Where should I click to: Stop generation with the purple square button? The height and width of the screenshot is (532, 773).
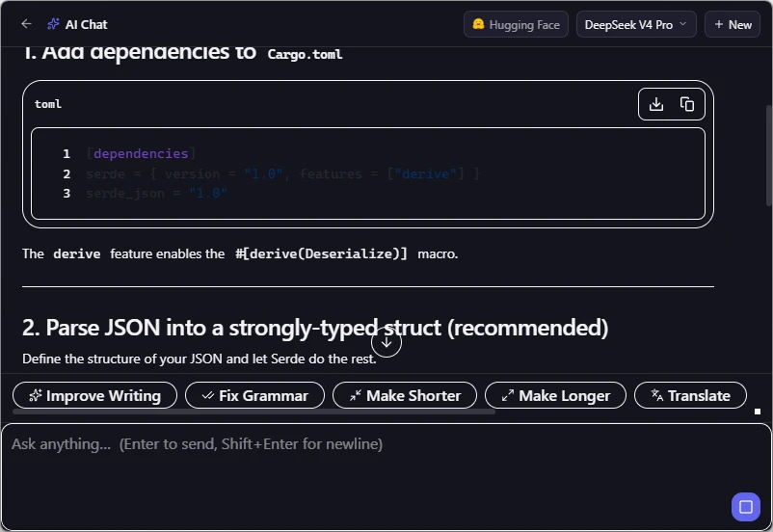tap(745, 506)
